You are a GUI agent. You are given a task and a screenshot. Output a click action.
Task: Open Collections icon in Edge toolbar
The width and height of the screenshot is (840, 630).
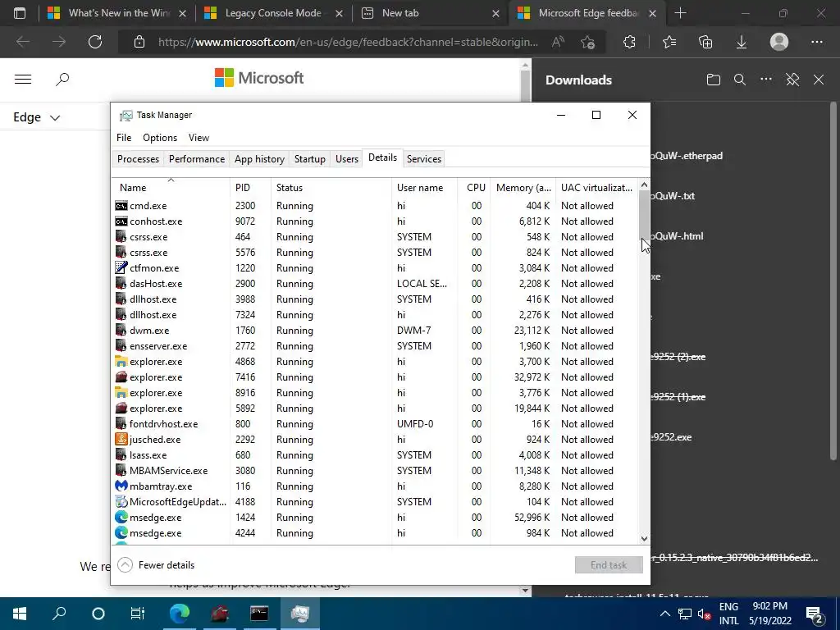(x=705, y=42)
